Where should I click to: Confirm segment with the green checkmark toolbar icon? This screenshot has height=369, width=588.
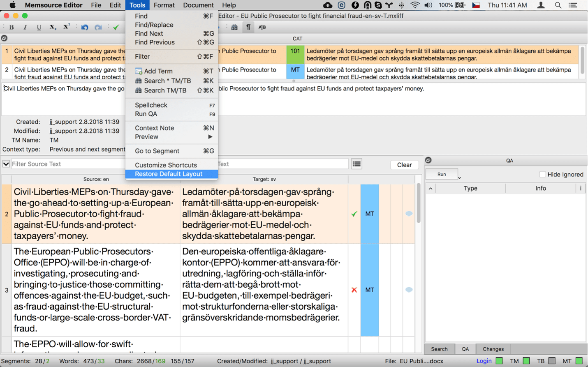[x=116, y=28]
